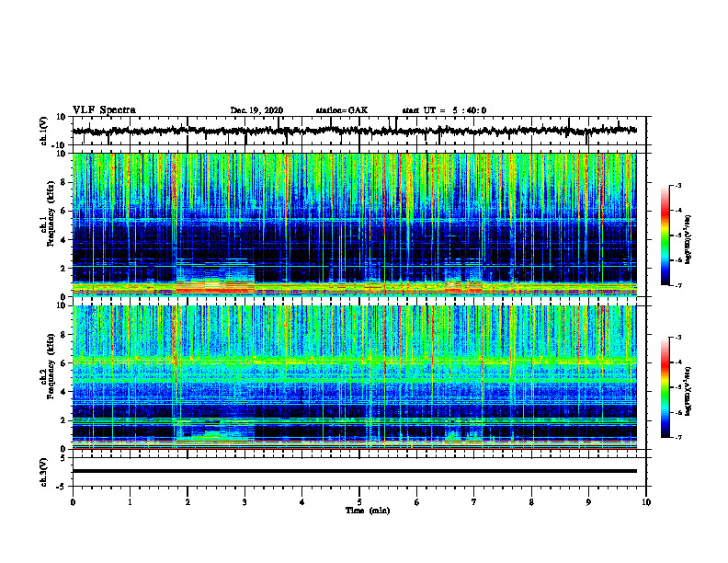Click the last time axis tick "10"

[x=646, y=502]
